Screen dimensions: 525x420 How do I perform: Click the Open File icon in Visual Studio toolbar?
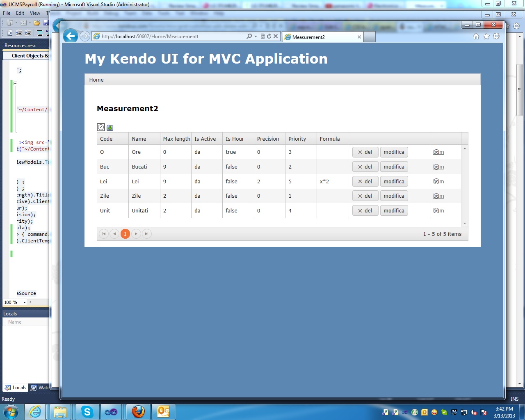pos(37,23)
